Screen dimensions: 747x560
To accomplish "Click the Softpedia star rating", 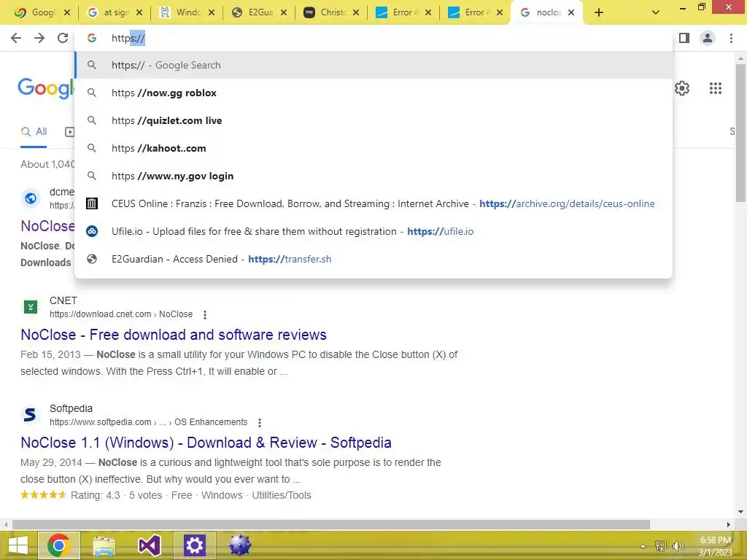I will pos(43,495).
